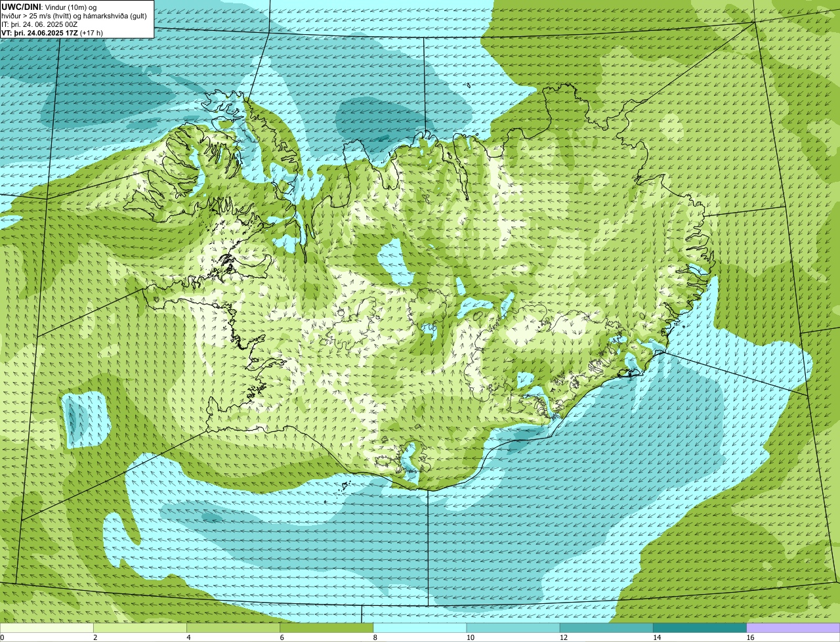Click the light green 2–4 m/s legend swatch
Screen dimensions: 840x642
(x=140, y=628)
